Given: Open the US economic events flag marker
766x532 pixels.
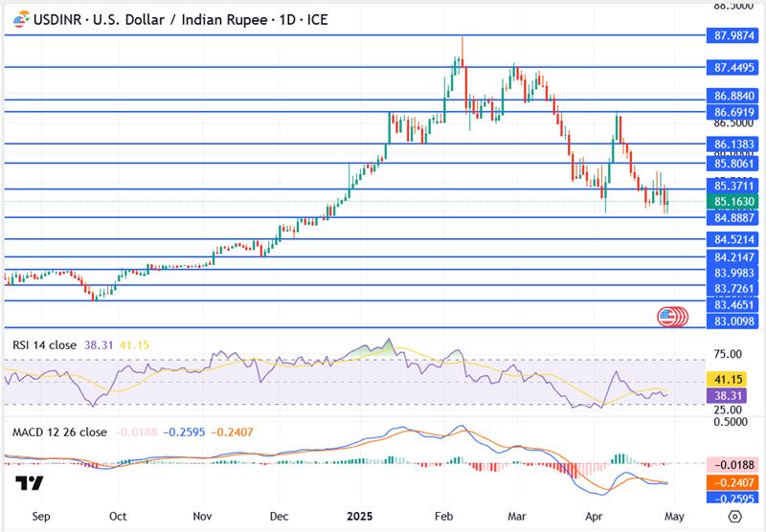Looking at the screenshot, I should [670, 316].
